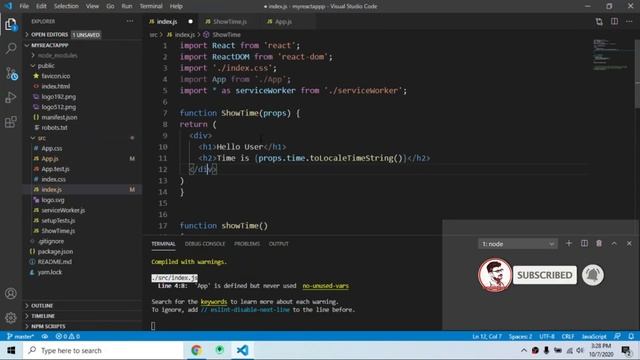Open the File menu
This screenshot has width=640, height=360.
(x=24, y=6)
